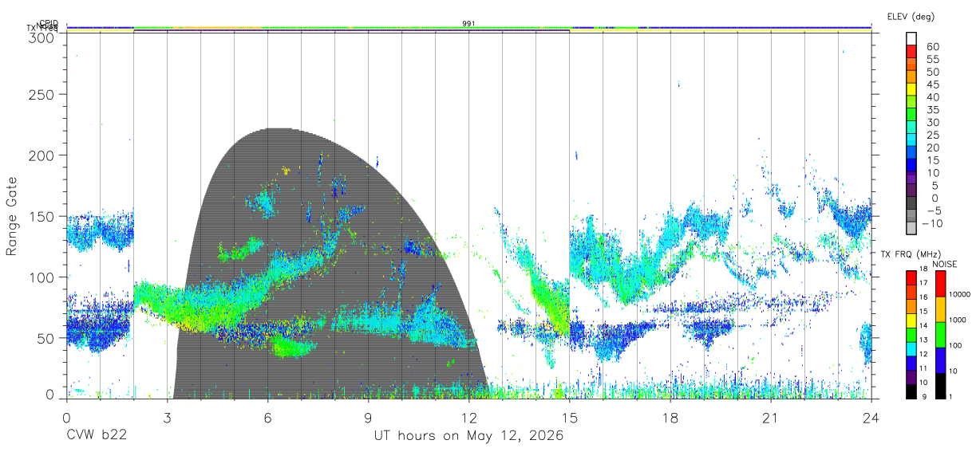Click the '45' label in ELEV legend
Image resolution: width=980 pixels, height=452 pixels.
932,85
